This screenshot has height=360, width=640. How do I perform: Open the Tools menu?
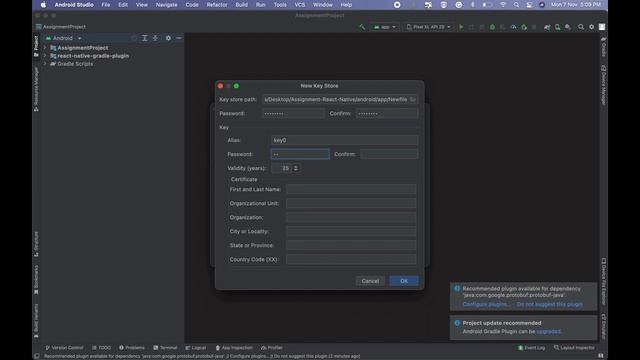click(x=280, y=5)
